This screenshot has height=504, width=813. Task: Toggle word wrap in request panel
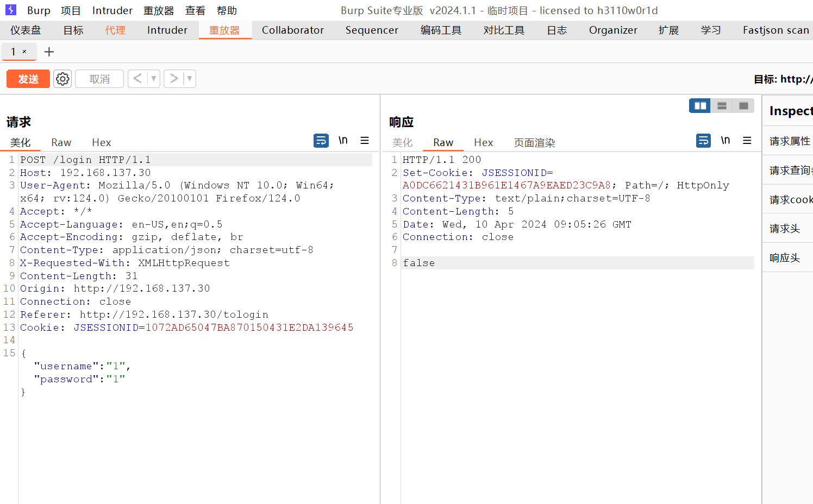click(321, 141)
